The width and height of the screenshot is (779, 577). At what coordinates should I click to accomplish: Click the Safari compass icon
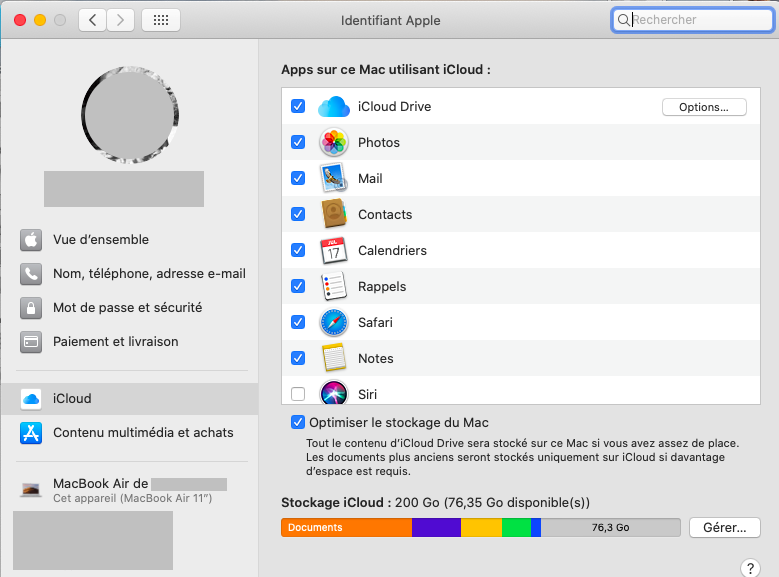tap(333, 323)
